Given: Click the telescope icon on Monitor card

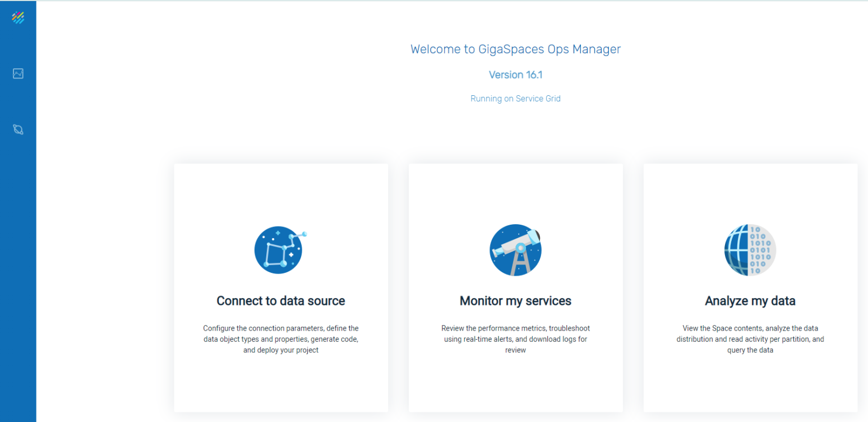Looking at the screenshot, I should [x=515, y=250].
